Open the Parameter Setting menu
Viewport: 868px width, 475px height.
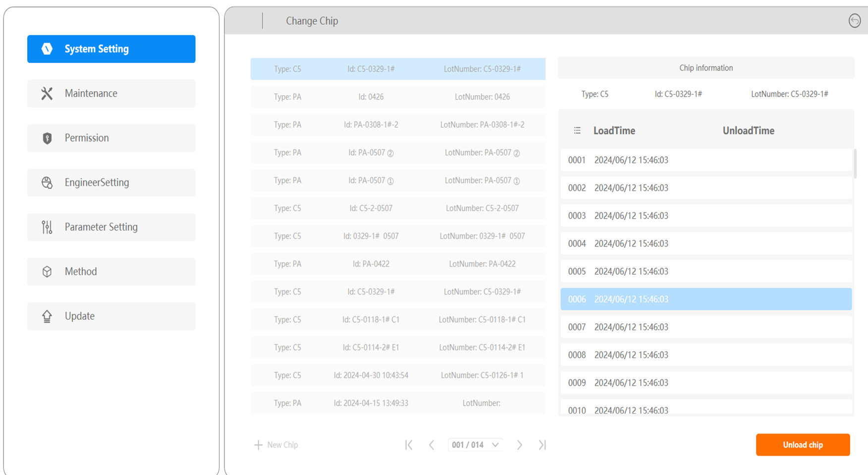111,227
